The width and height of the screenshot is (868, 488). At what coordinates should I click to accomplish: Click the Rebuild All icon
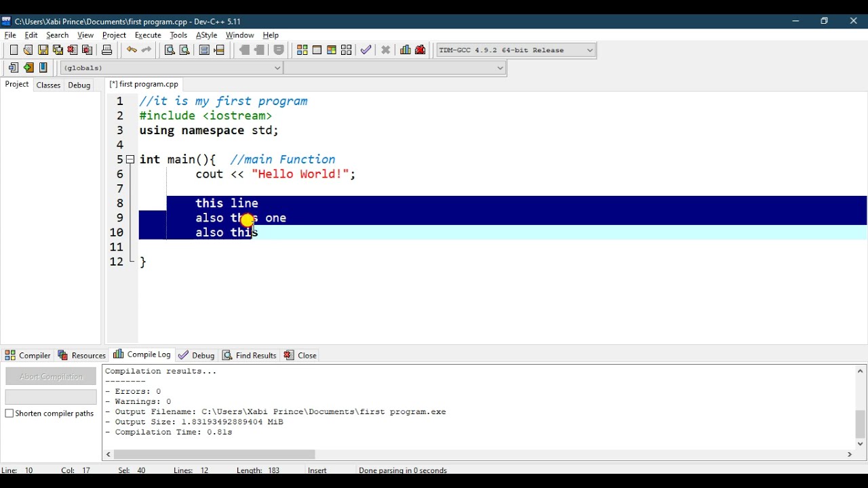[x=347, y=49]
